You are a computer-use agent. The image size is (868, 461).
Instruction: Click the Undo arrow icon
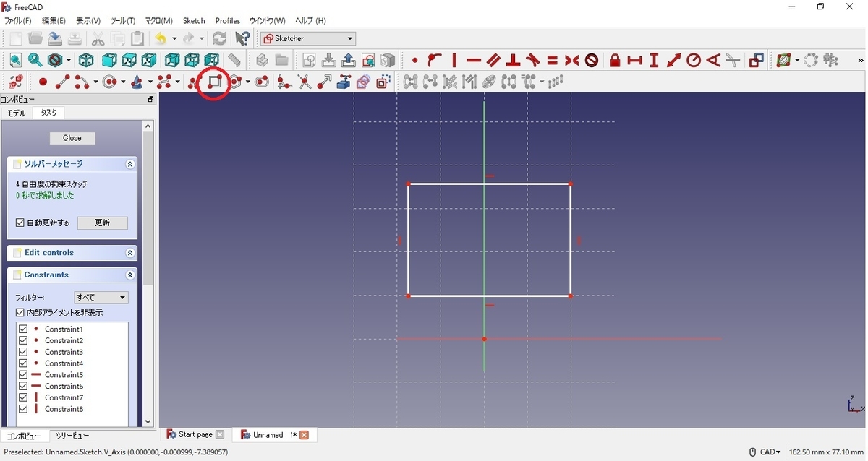coord(161,38)
